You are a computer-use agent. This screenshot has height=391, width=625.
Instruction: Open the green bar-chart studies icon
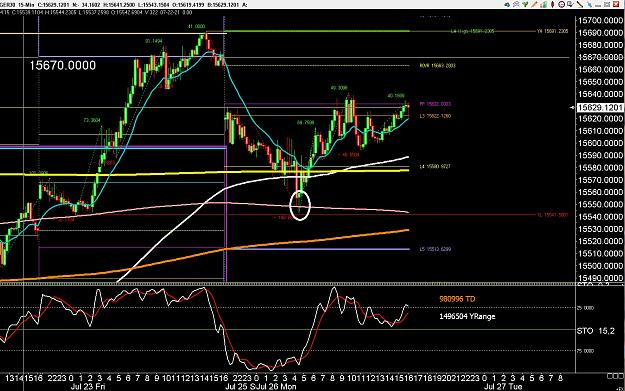pyautogui.click(x=543, y=4)
